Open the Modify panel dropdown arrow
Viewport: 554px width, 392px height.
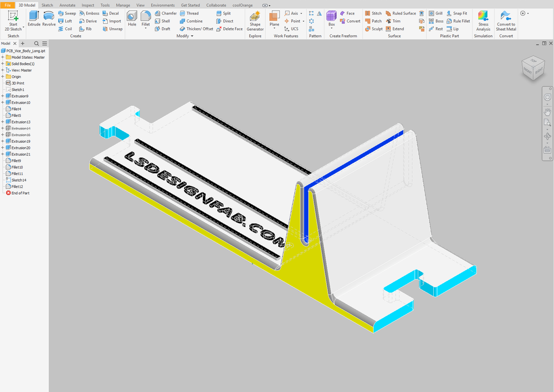click(x=192, y=36)
